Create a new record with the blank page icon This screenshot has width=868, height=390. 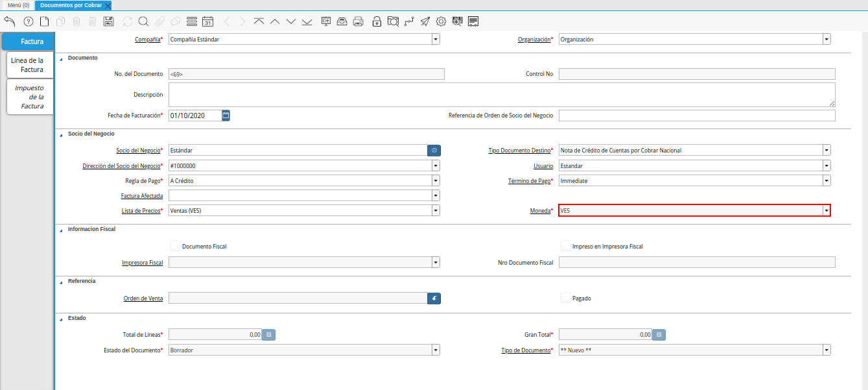[x=45, y=21]
